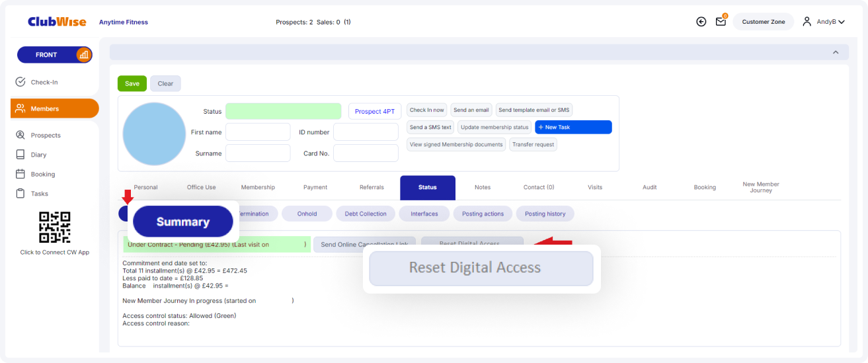Click the back arrow circle icon
This screenshot has width=868, height=363.
click(701, 22)
